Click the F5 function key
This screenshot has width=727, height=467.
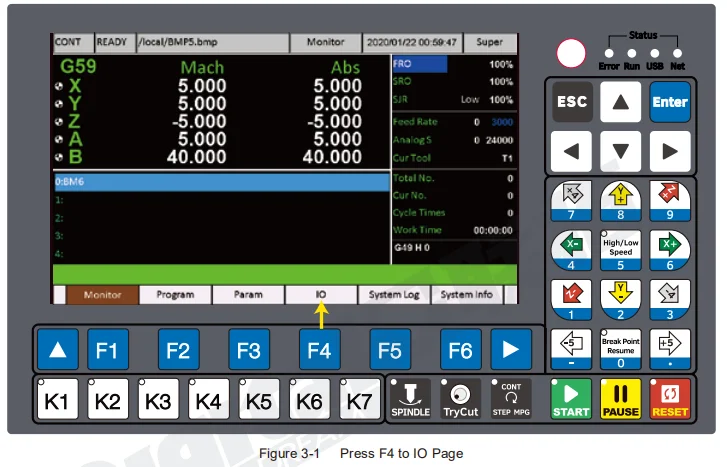click(x=390, y=350)
